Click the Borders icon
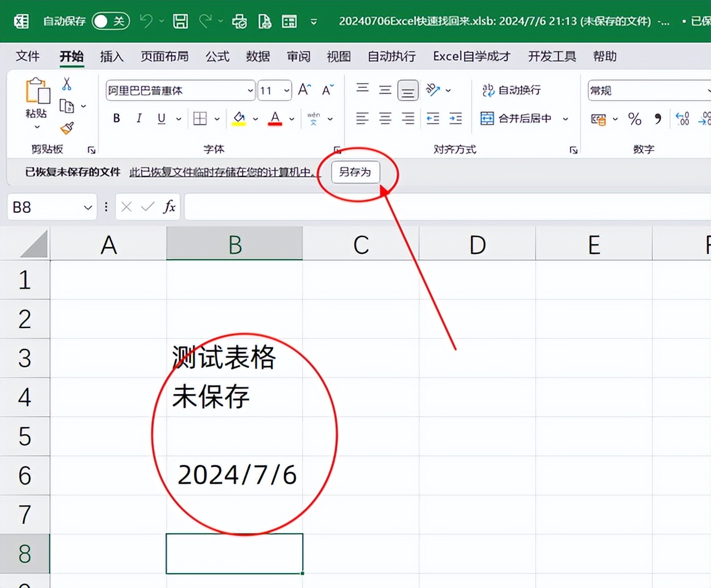The width and height of the screenshot is (711, 588). [x=200, y=118]
